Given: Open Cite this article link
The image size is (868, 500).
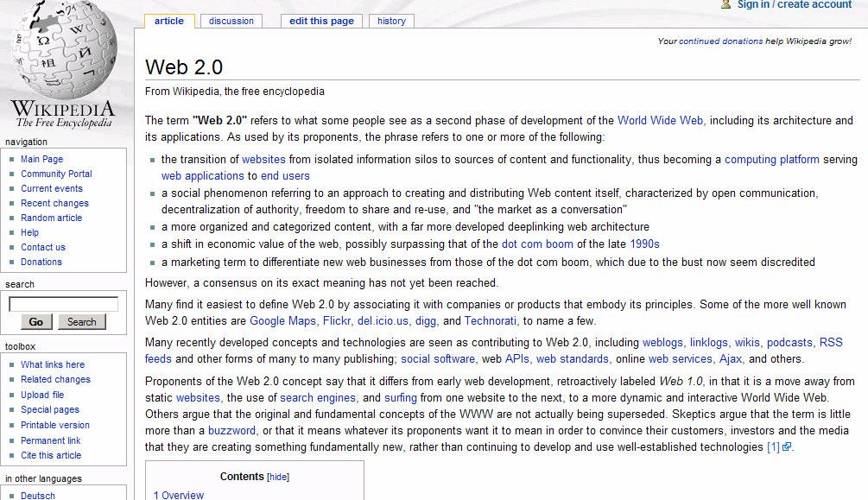Looking at the screenshot, I should pyautogui.click(x=51, y=455).
